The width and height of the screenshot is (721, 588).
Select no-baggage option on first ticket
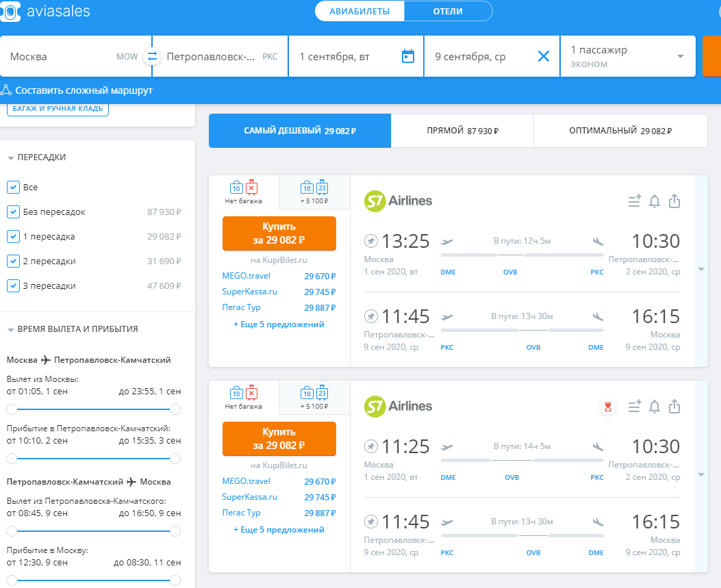244,192
